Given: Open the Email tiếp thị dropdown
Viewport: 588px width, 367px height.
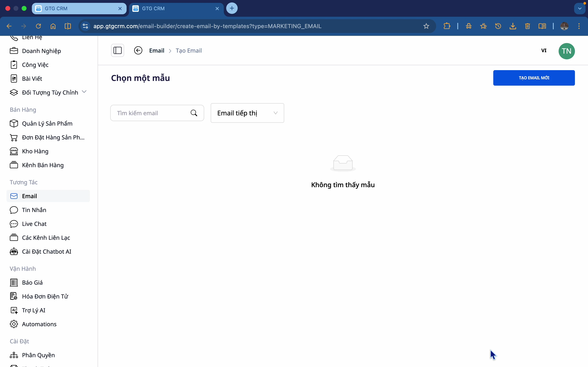Looking at the screenshot, I should (x=247, y=113).
